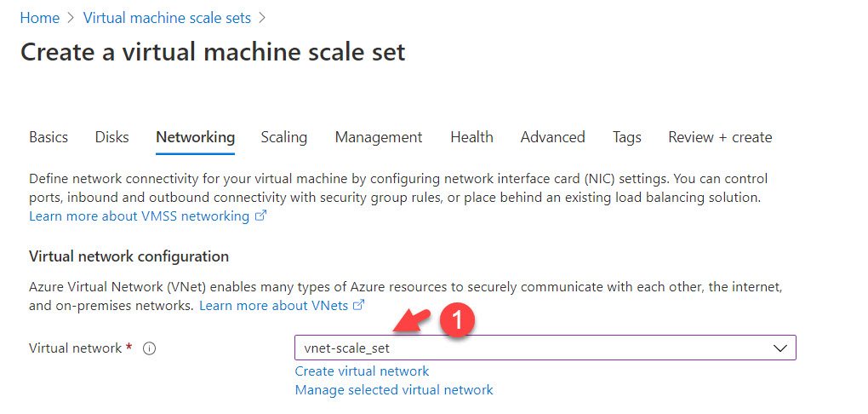Open the Tags tab
This screenshot has height=414, width=868.
[626, 137]
